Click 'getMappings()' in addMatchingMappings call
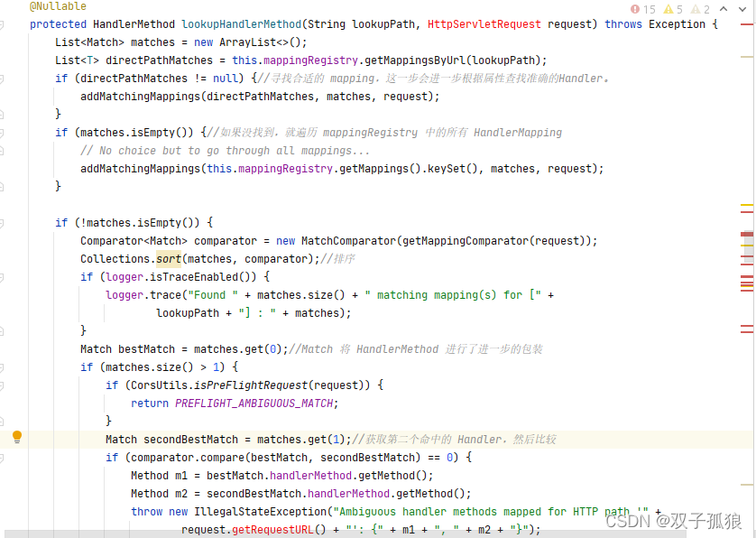 tap(381, 169)
